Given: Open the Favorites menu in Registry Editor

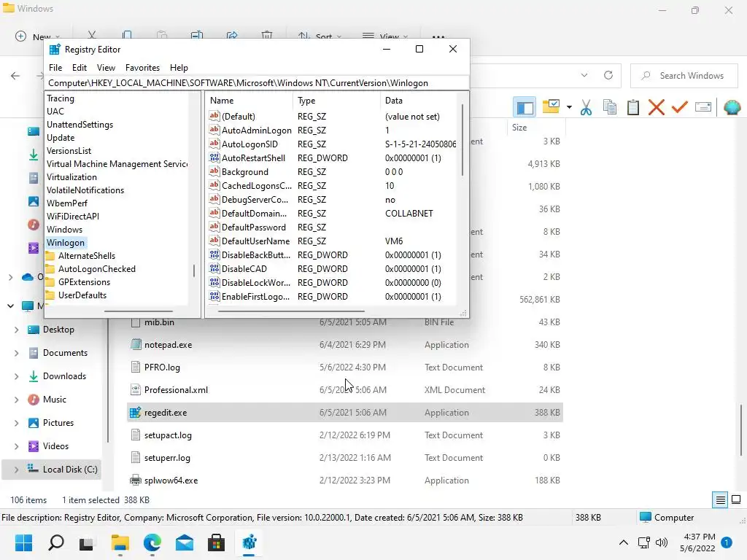Looking at the screenshot, I should tap(142, 68).
